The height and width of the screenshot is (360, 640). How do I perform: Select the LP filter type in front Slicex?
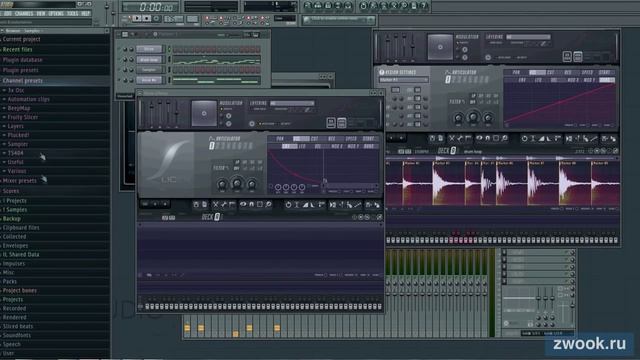[x=237, y=162]
